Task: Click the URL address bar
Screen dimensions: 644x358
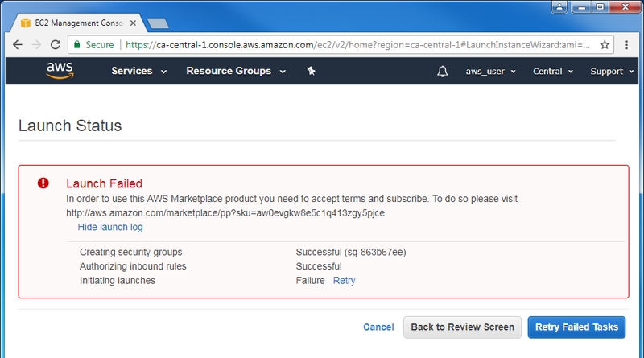Action: (354, 45)
